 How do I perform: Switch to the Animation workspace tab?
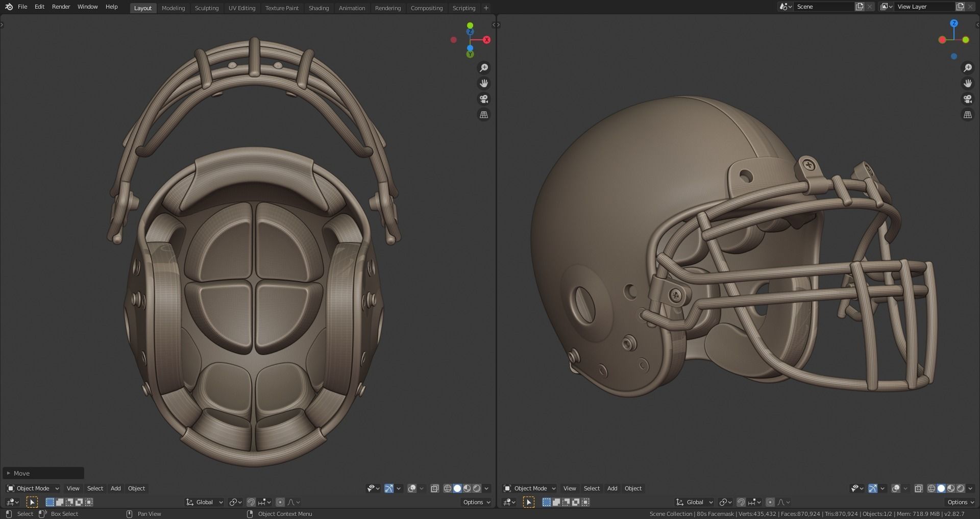coord(352,8)
